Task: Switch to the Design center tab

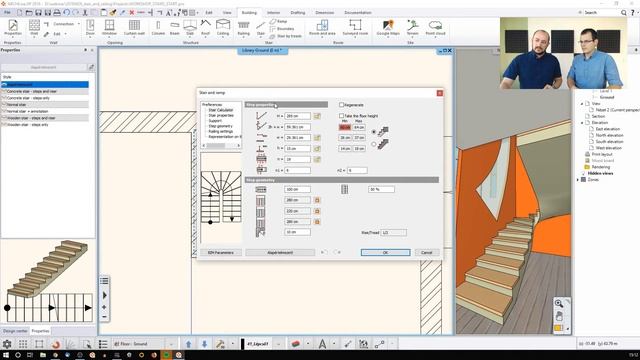Action: coord(15,331)
